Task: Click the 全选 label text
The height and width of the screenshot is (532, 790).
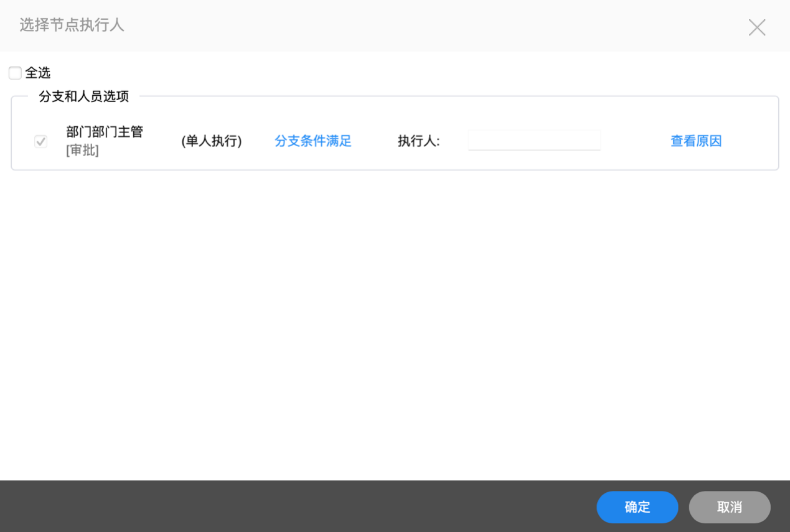Action: point(38,73)
